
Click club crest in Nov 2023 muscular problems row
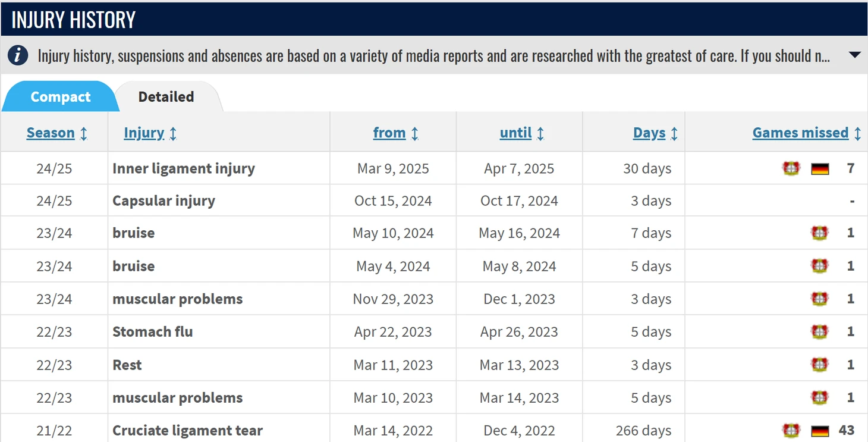[820, 299]
